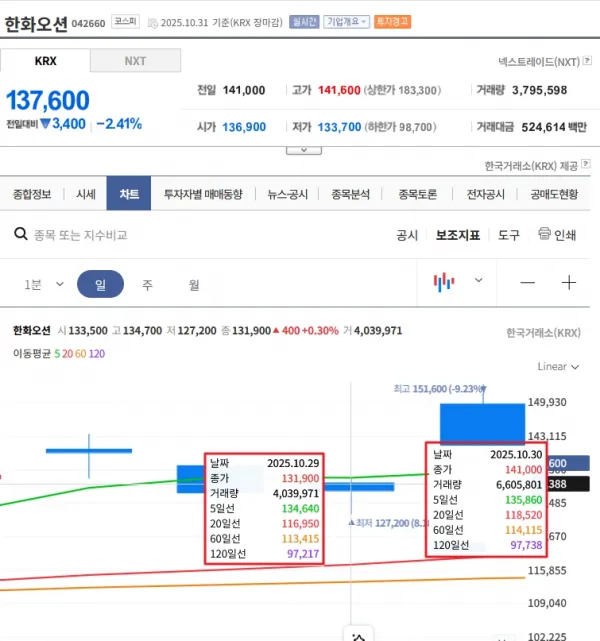Screen dimensions: 600x641
Task: Zoom out chart with minus icon
Action: coord(527,283)
